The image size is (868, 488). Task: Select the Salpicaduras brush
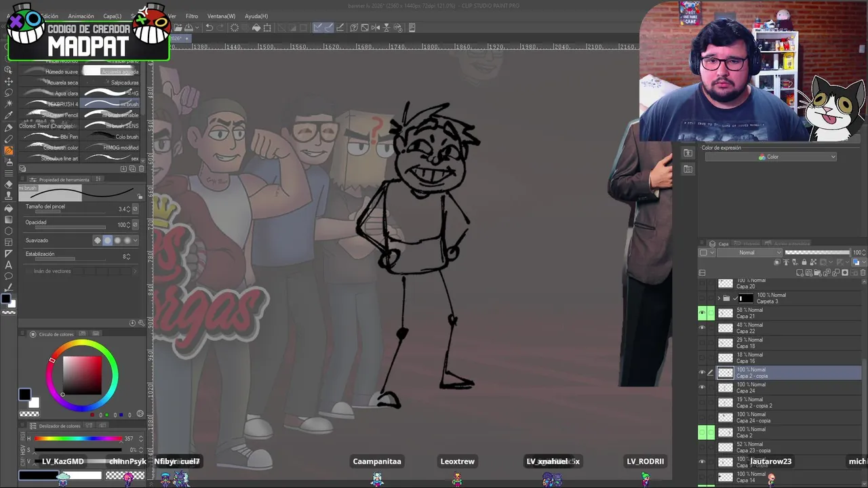click(x=111, y=83)
